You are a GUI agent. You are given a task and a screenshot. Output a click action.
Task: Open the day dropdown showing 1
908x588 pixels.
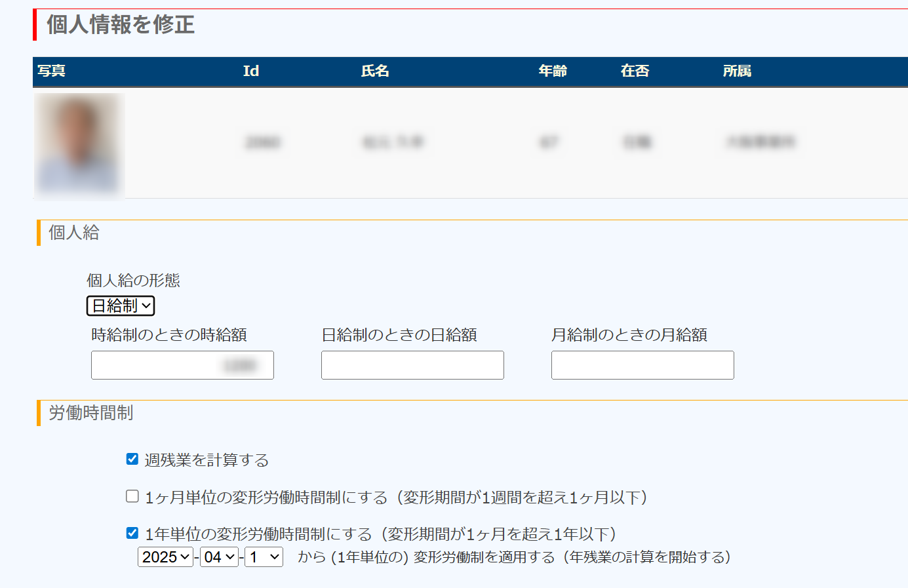(264, 557)
